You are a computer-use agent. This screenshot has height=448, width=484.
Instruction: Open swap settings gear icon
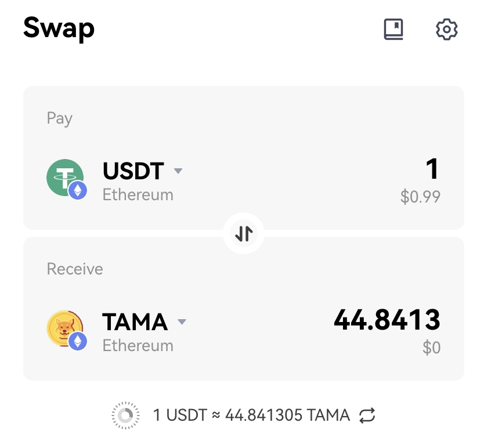coord(447,30)
